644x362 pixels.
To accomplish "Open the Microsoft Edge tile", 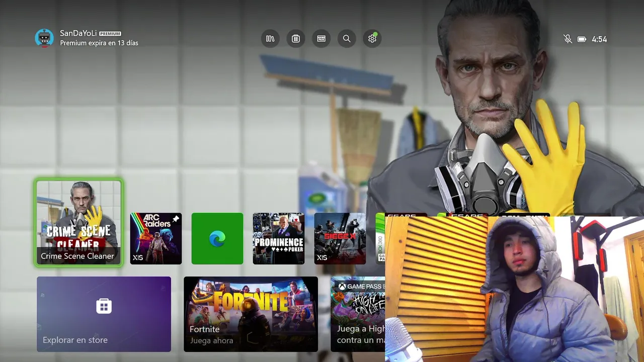I will pyautogui.click(x=217, y=238).
